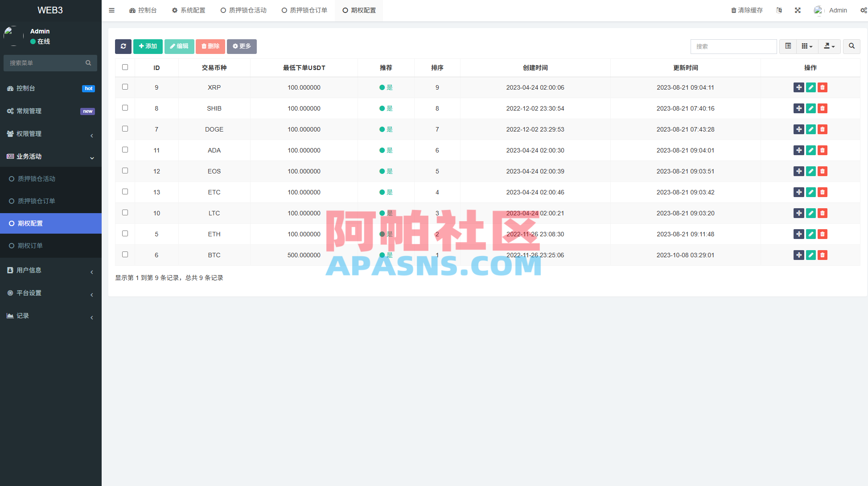
Task: Open 期权订单 in the sidebar
Action: 51,246
